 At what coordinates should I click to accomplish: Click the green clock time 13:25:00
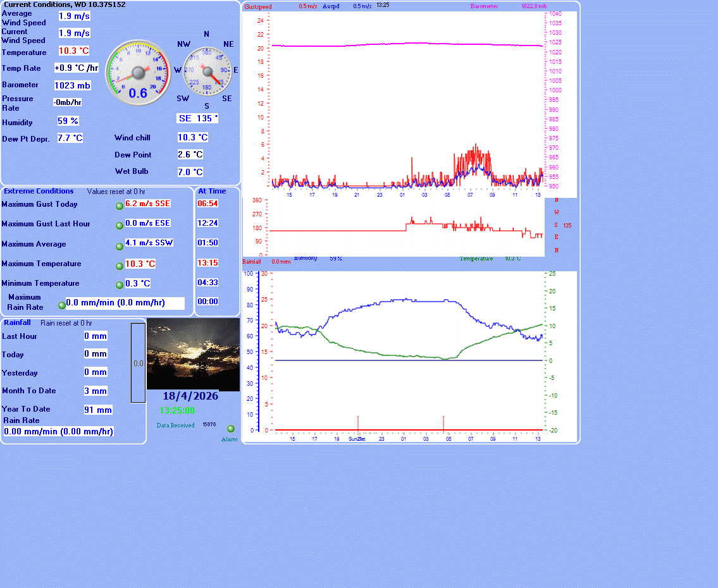(177, 410)
